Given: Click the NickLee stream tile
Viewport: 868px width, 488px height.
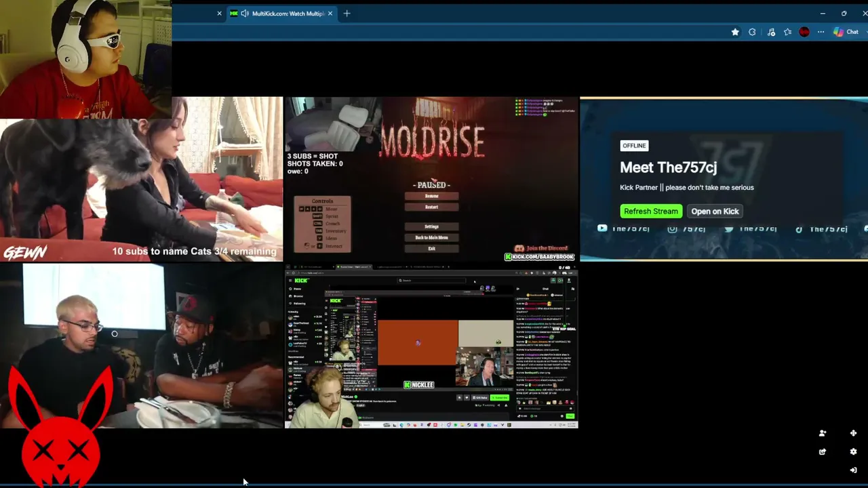Looking at the screenshot, I should click(x=431, y=346).
